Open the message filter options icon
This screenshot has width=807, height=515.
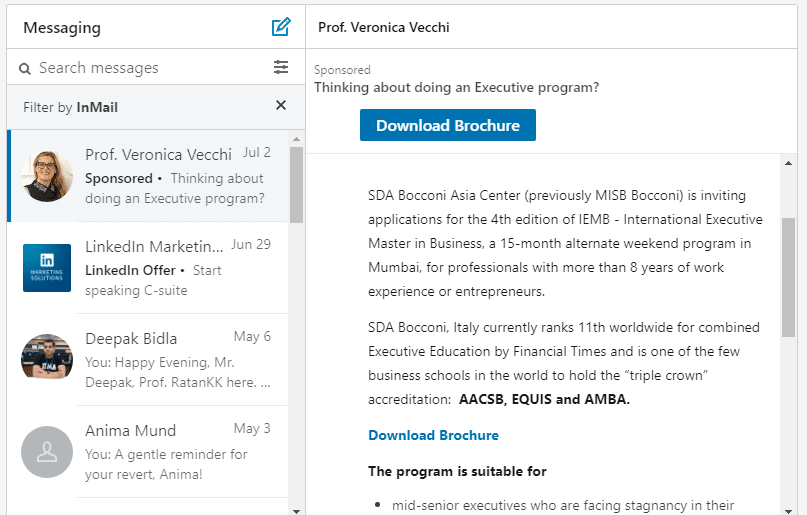pyautogui.click(x=281, y=67)
